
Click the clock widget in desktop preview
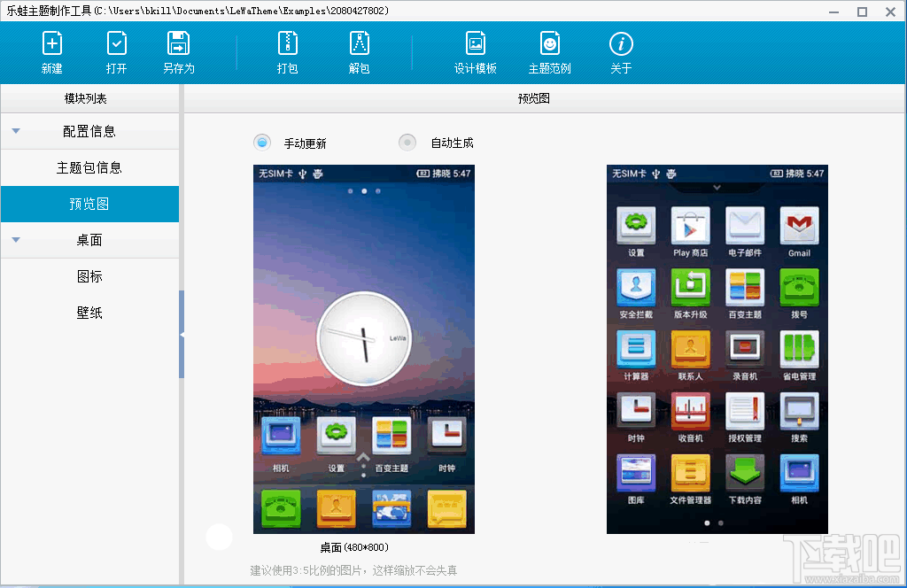tap(364, 339)
